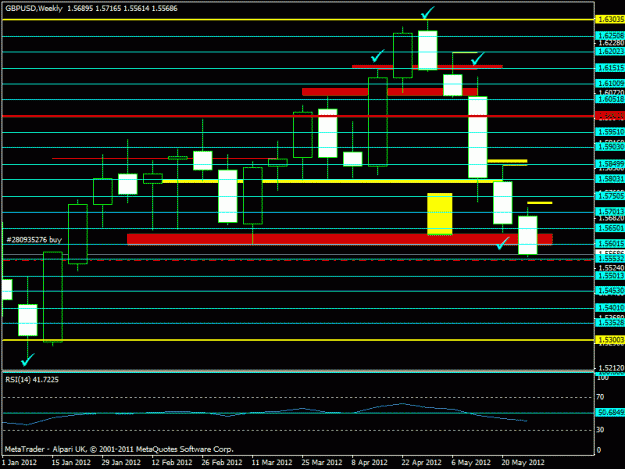Click the checkmark beside the short green line

coord(478,59)
